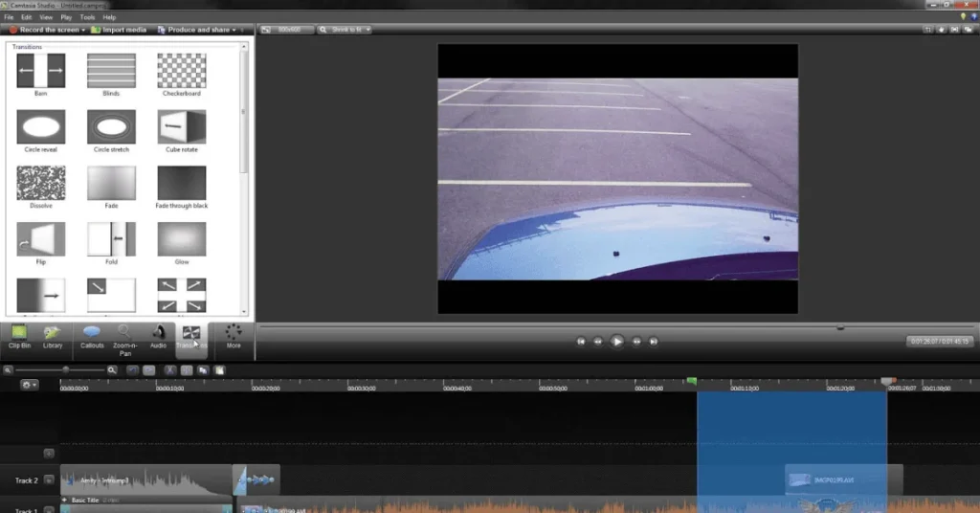Step forward in the preview
Screen dimensions: 980x513
coord(636,342)
